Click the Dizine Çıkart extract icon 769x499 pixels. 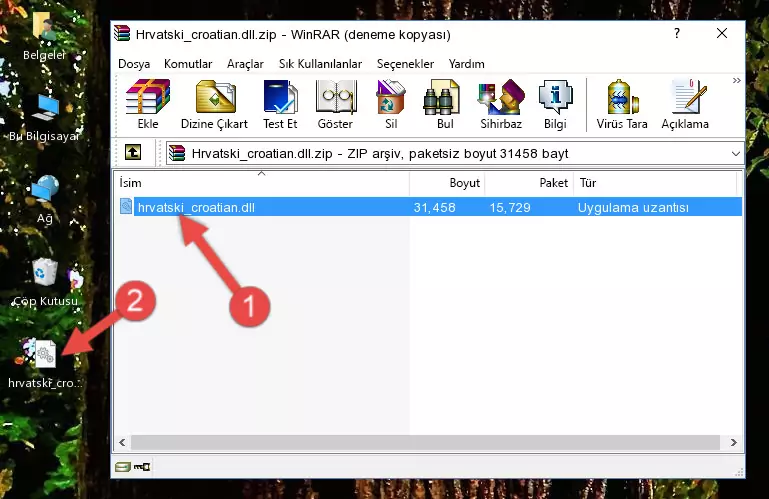click(214, 105)
